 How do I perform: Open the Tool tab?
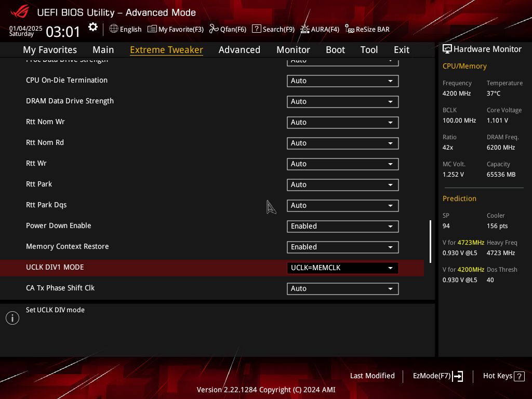[369, 50]
